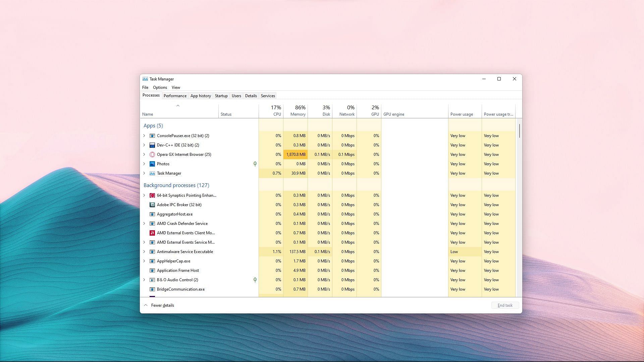Click the B & O Audio Control icon
This screenshot has height=362, width=644.
click(152, 280)
